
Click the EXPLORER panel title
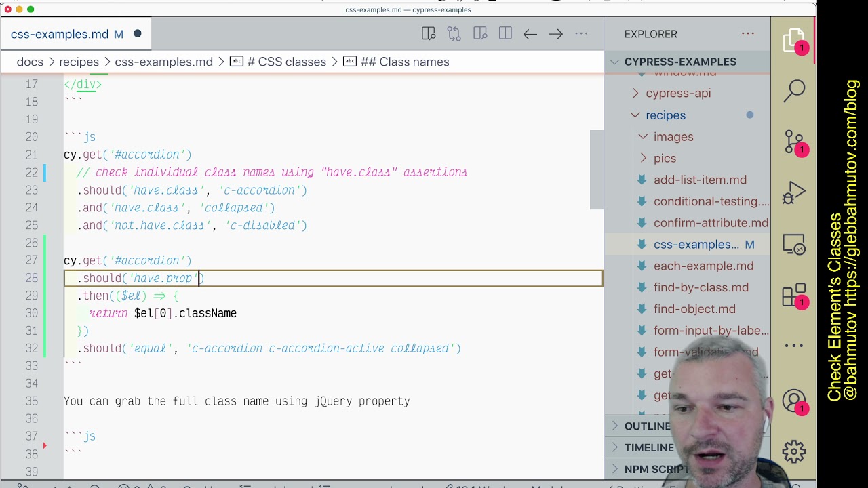click(650, 34)
